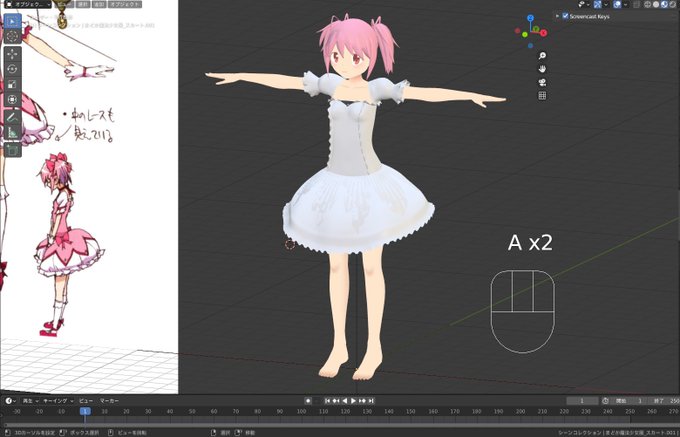This screenshot has width=680, height=437.
Task: Click frame 200 on the timeline ruler
Action: pyautogui.click(x=520, y=411)
